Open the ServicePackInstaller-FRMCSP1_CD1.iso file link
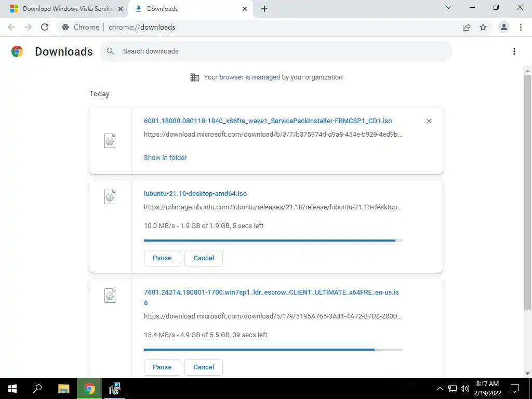This screenshot has width=532, height=399. [268, 121]
